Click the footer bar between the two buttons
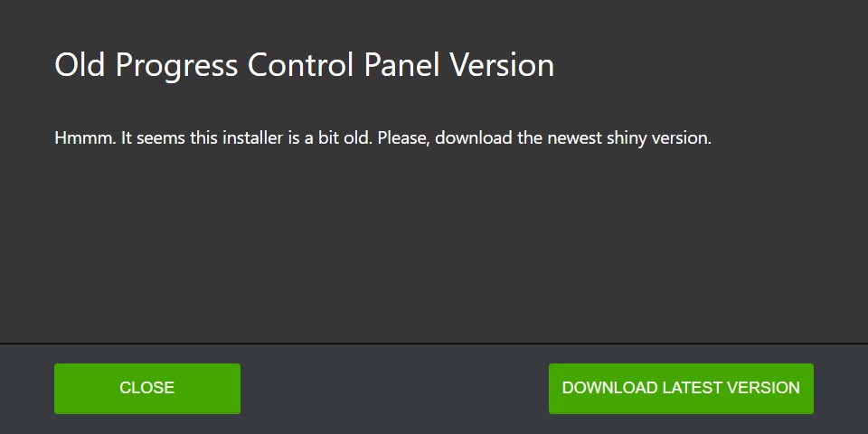The image size is (868, 434). (394, 389)
